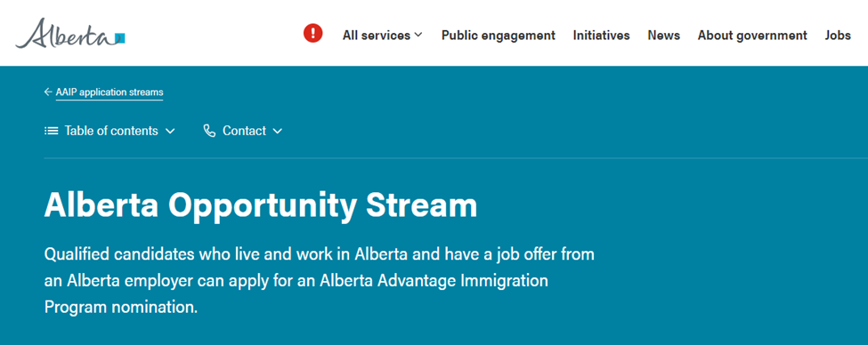Open the News section
This screenshot has width=868, height=345.
664,36
